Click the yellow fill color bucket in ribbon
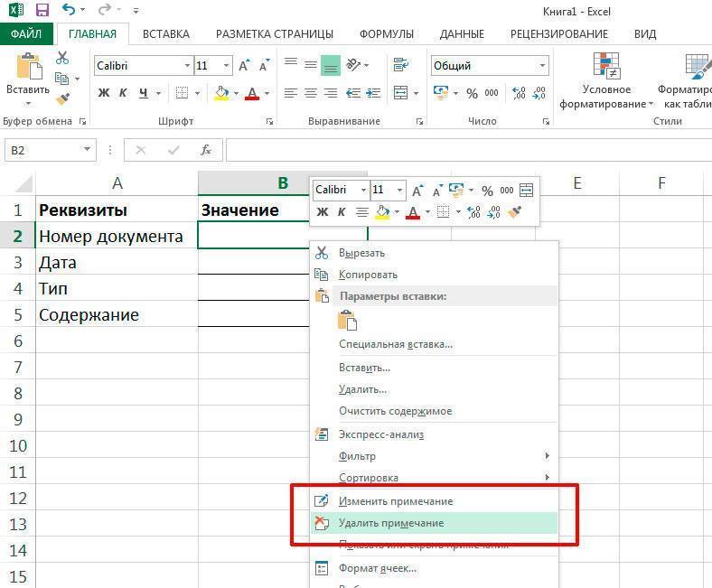Image resolution: width=712 pixels, height=588 pixels. pyautogui.click(x=221, y=93)
